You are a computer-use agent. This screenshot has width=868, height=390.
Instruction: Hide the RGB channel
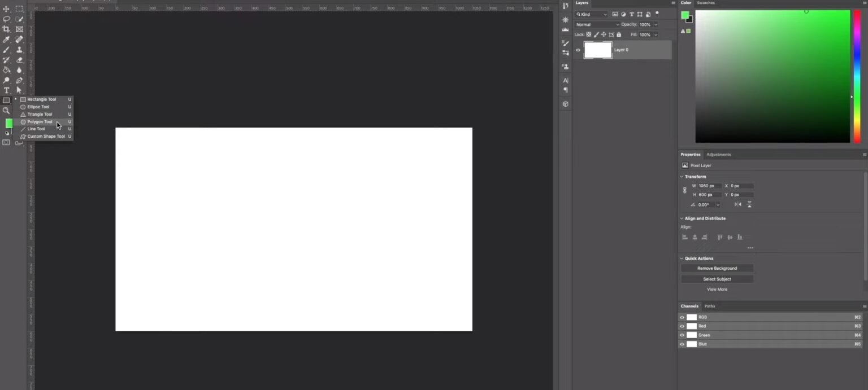coord(682,317)
